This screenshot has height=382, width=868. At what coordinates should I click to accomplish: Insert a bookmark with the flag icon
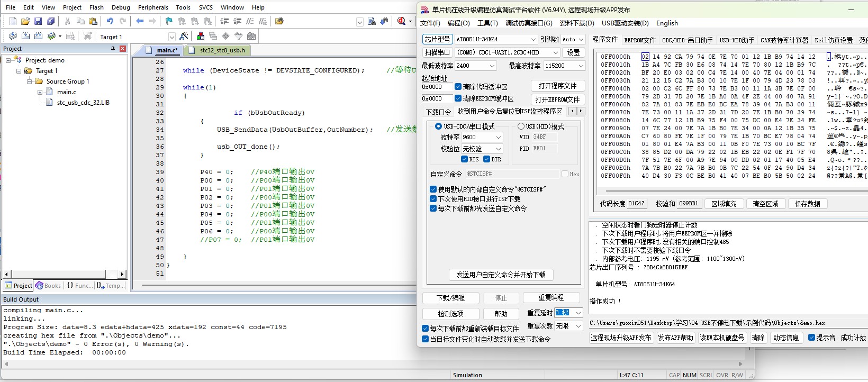[169, 21]
